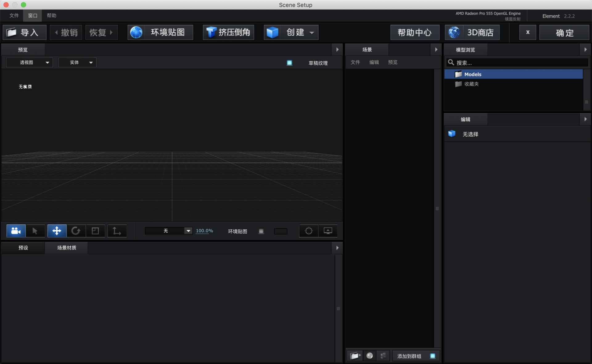Click the Models folder icon
The width and height of the screenshot is (592, 364).
tap(458, 74)
